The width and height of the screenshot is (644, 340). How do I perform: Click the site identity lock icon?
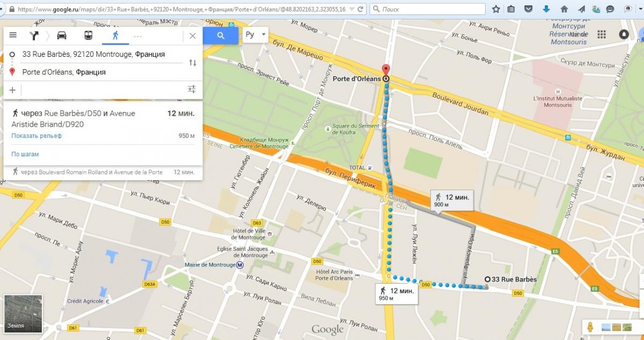click(12, 9)
